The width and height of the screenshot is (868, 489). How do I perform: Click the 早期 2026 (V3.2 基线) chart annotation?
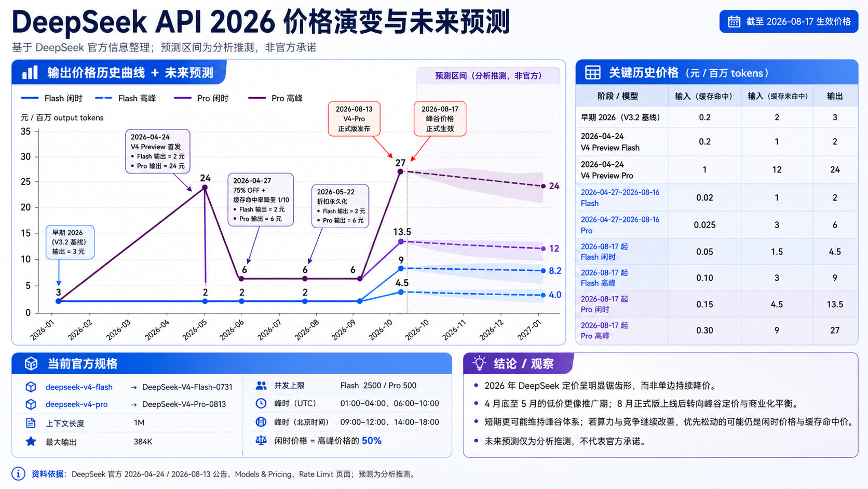coord(70,242)
